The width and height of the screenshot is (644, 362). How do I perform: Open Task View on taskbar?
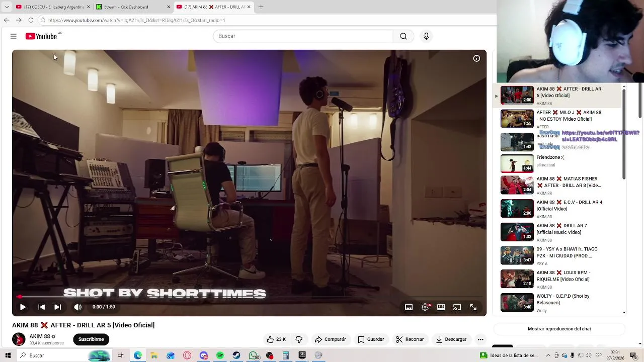(x=121, y=355)
